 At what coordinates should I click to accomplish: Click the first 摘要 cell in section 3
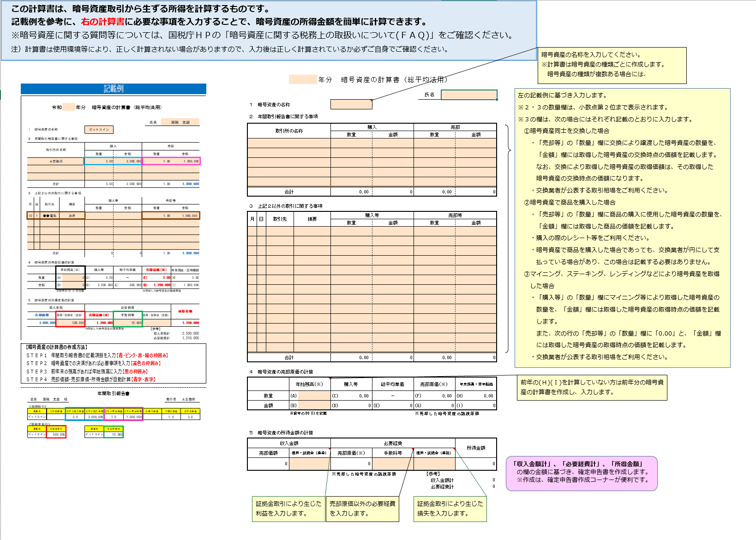(x=312, y=231)
